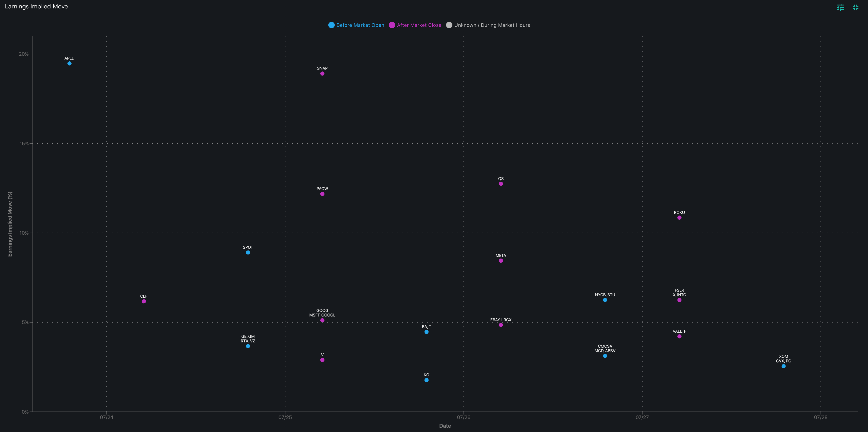Click the ROKU data point

click(679, 218)
